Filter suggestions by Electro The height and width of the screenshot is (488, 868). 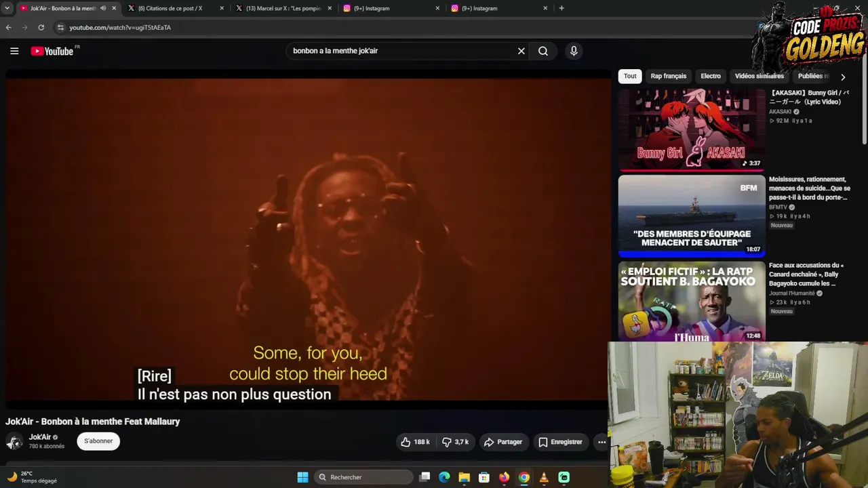[711, 76]
